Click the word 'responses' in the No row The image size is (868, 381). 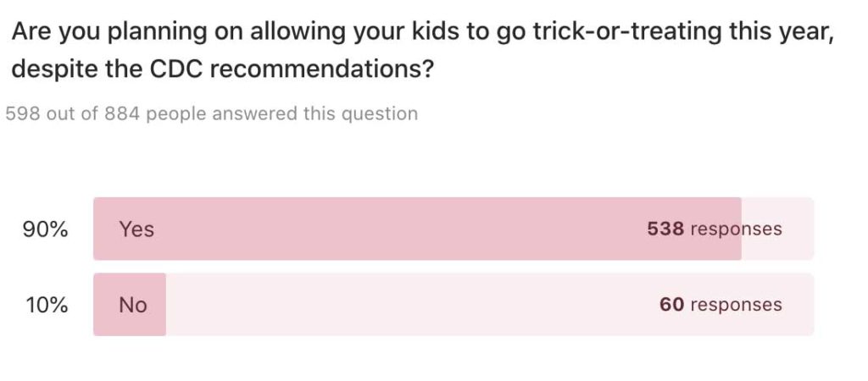click(736, 305)
